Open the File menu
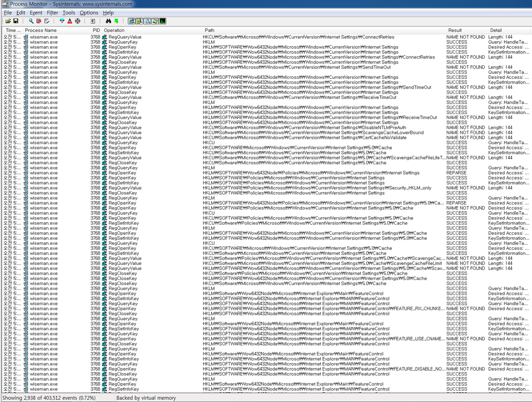 click(8, 13)
